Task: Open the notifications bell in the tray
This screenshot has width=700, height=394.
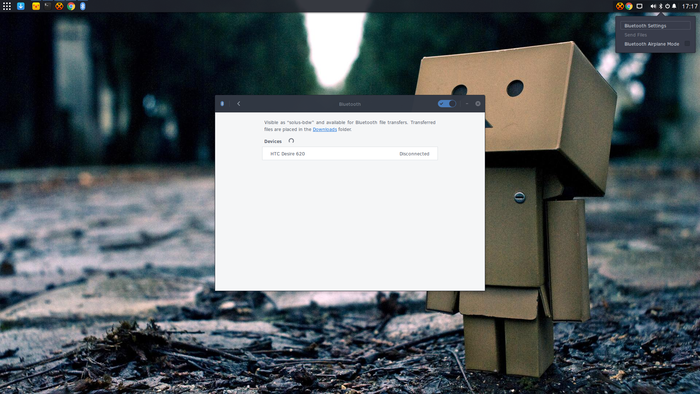Action: point(674,6)
